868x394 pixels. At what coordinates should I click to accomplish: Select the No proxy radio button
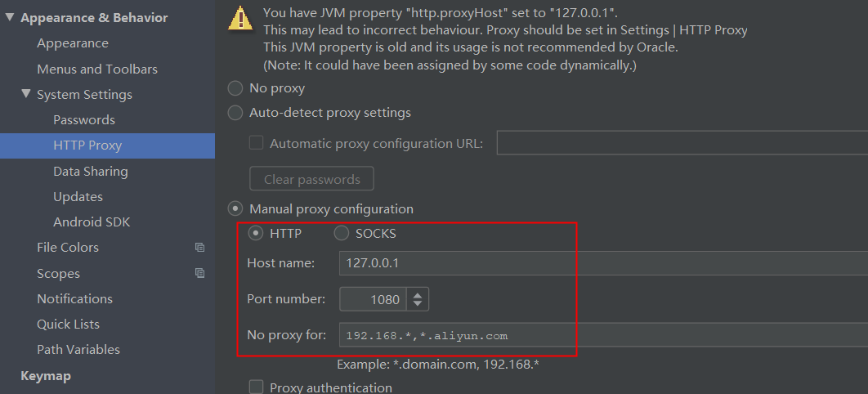click(x=235, y=88)
